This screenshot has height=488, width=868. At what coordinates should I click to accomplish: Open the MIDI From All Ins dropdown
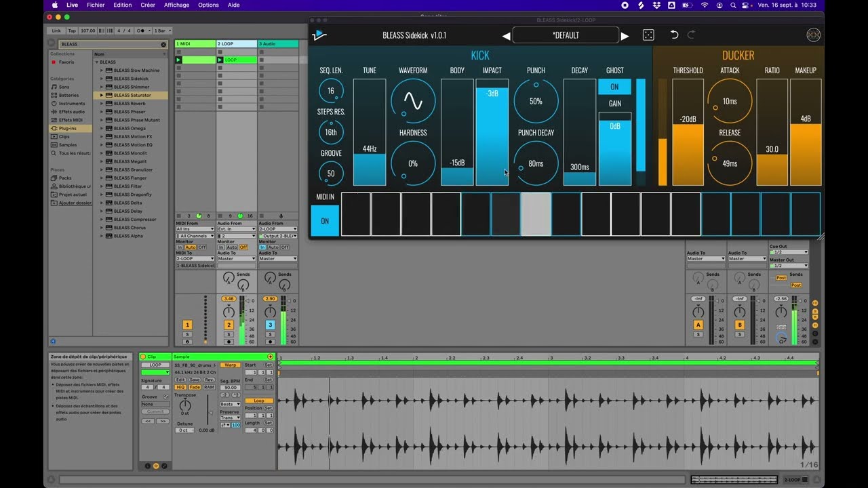[x=195, y=229]
